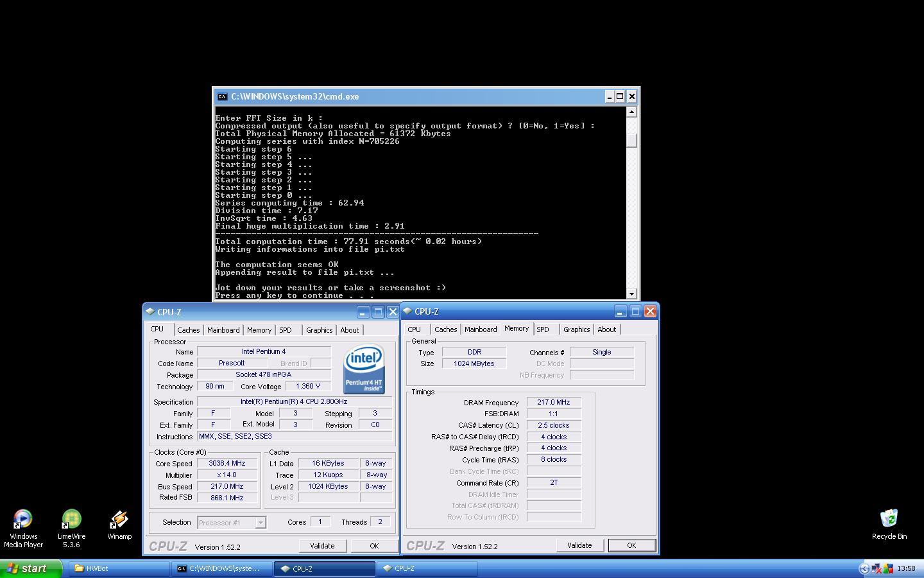Select Memory tab in right CPU-Z
The height and width of the screenshot is (578, 924).
click(x=517, y=328)
